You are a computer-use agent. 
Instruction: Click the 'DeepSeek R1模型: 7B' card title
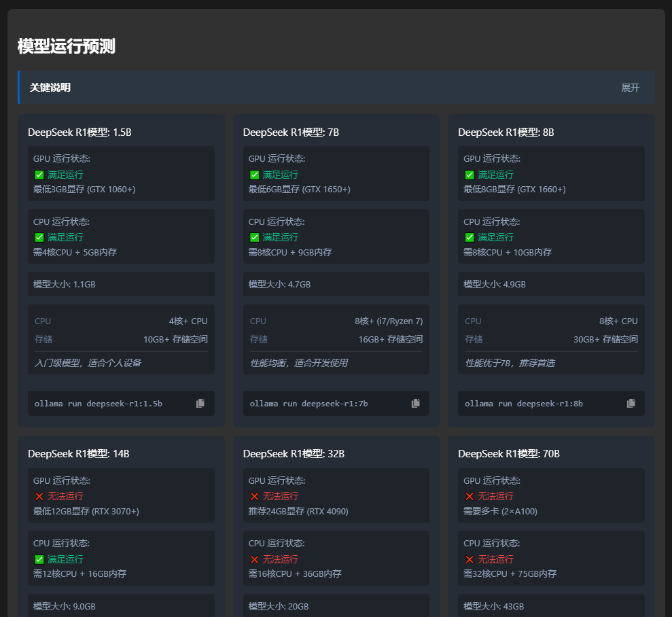pos(291,133)
